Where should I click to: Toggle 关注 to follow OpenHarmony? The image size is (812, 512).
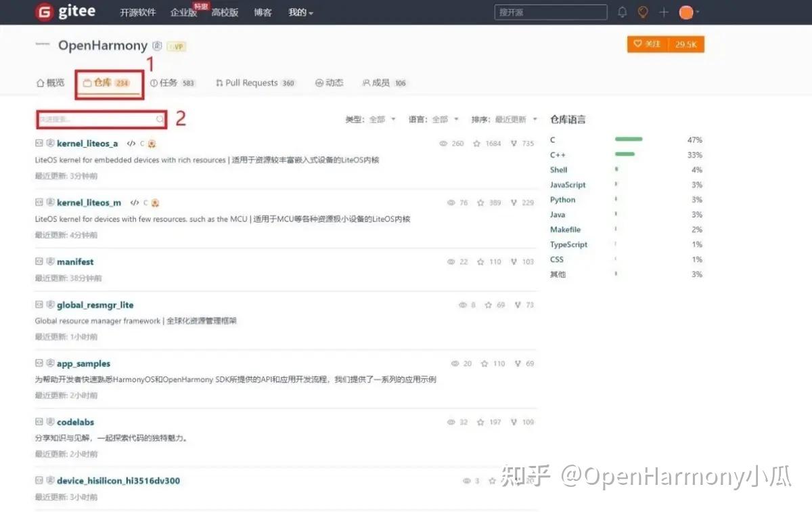(647, 43)
